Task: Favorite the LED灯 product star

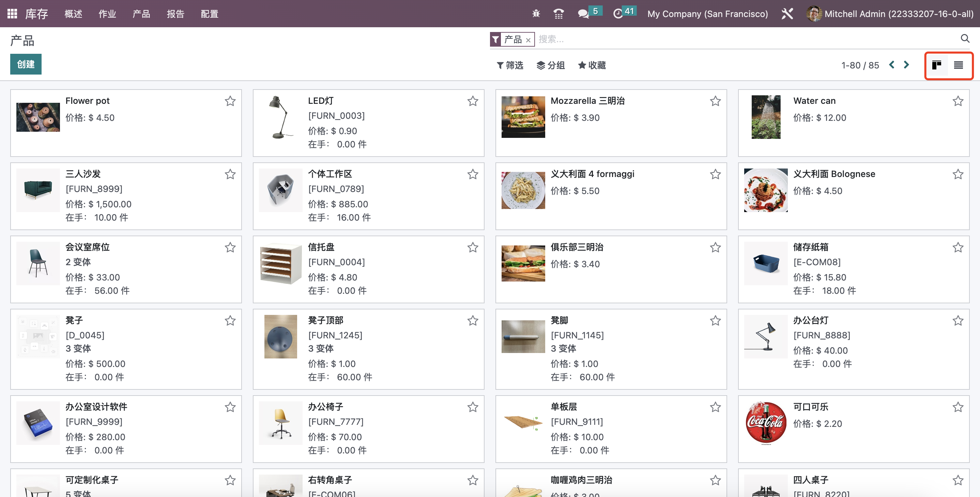Action: [473, 101]
